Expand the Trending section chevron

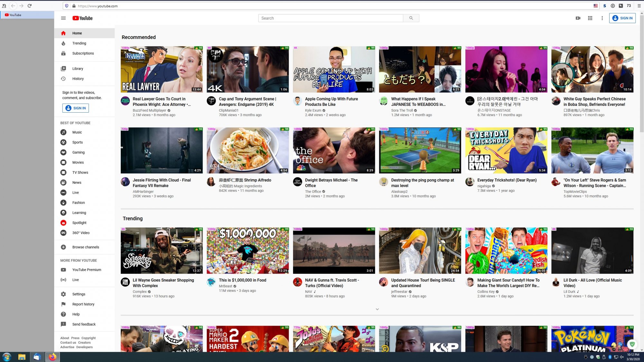tap(377, 309)
